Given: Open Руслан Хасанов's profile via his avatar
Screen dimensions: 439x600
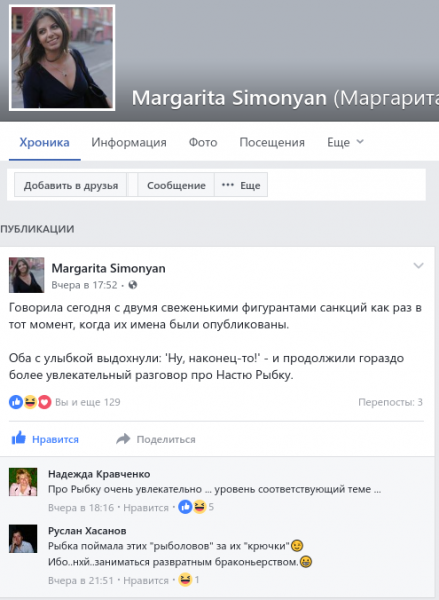Looking at the screenshot, I should click(x=23, y=539).
